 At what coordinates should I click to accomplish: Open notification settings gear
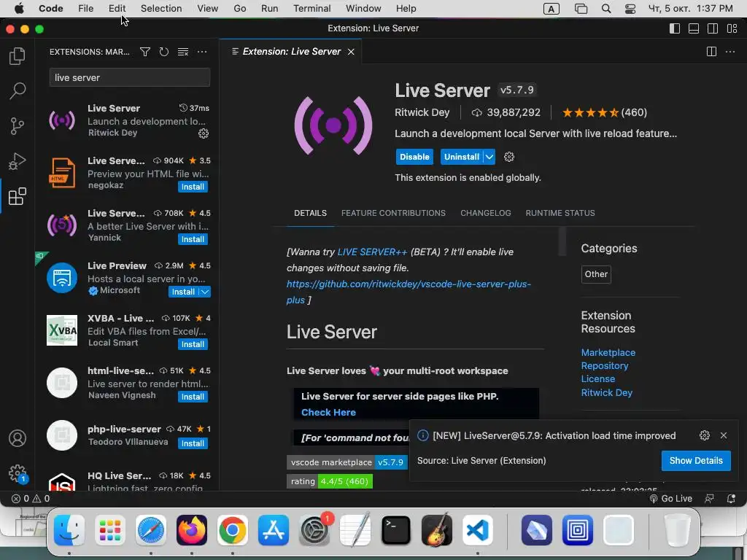(x=705, y=435)
